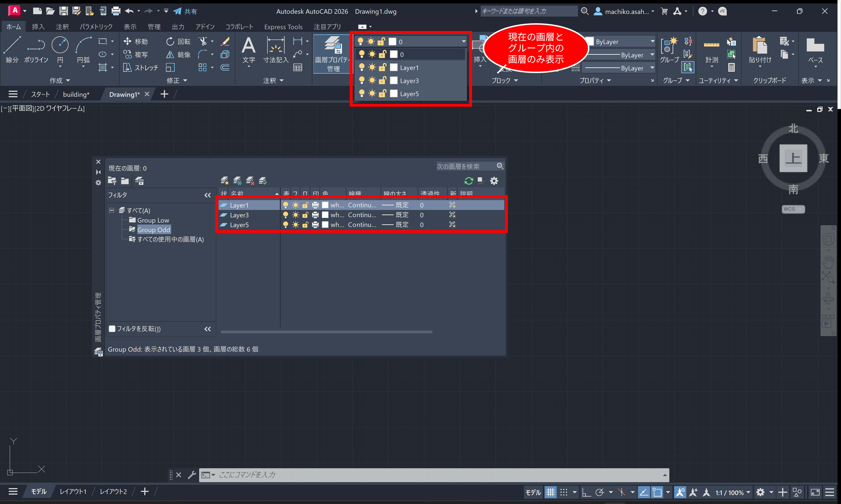Open the 注釈 ribbon tab
The height and width of the screenshot is (504, 841).
click(62, 26)
